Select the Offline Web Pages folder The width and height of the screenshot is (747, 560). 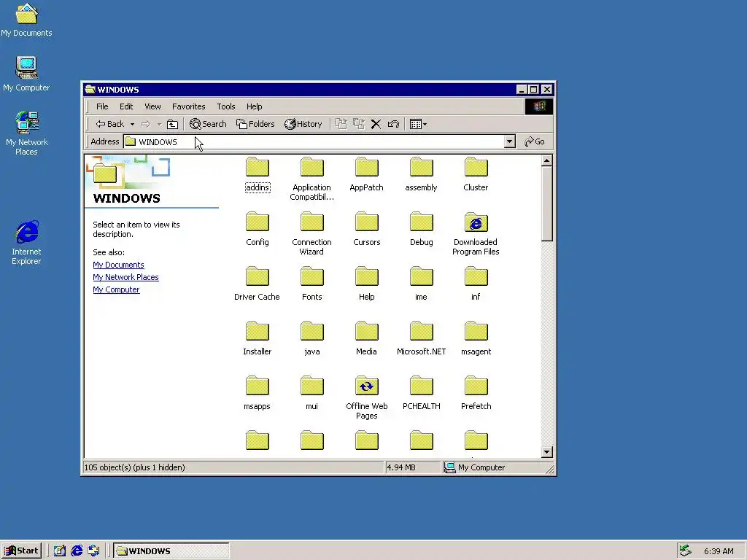(x=366, y=398)
